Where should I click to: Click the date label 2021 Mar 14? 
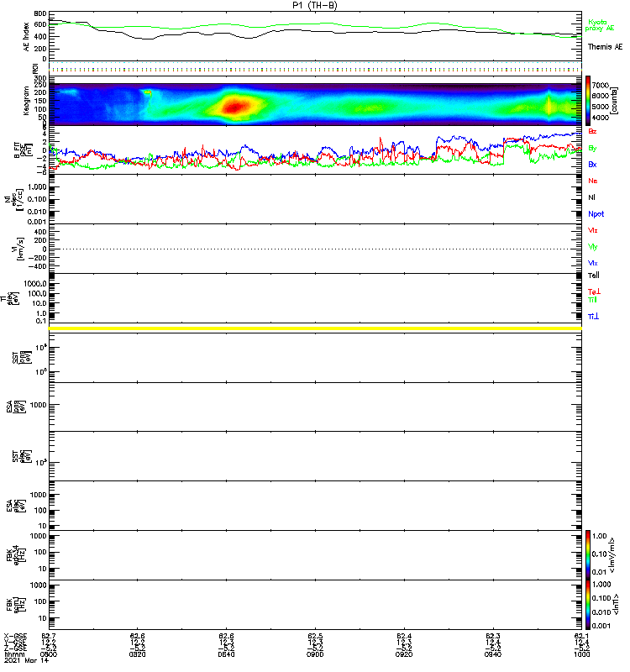[27, 661]
